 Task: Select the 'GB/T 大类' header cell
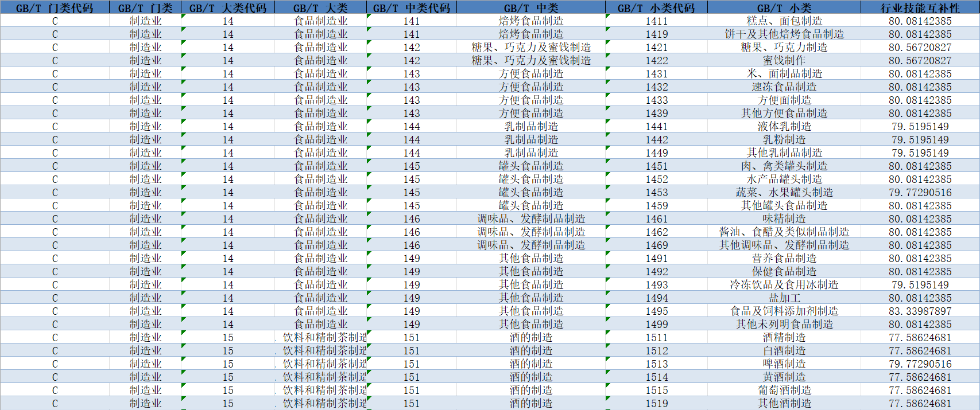coord(320,8)
